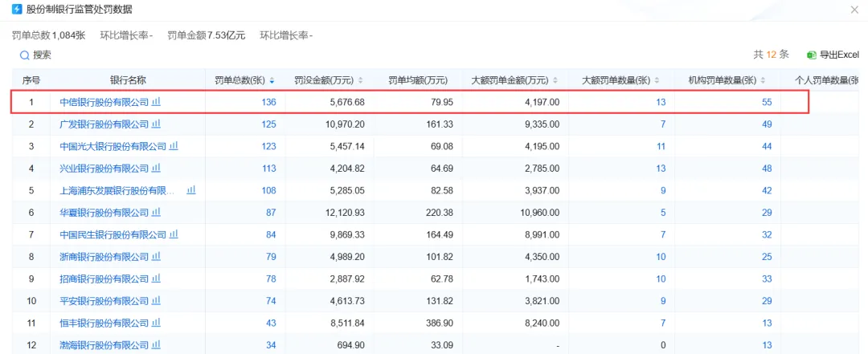Image resolution: width=868 pixels, height=354 pixels.
Task: Click chart icon beside 中国光大银行股份有限公司
Action: (x=174, y=146)
